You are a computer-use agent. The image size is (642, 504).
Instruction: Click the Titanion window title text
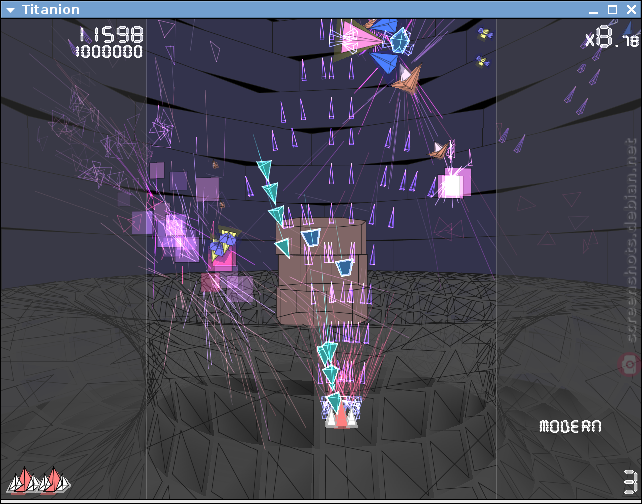[50, 9]
